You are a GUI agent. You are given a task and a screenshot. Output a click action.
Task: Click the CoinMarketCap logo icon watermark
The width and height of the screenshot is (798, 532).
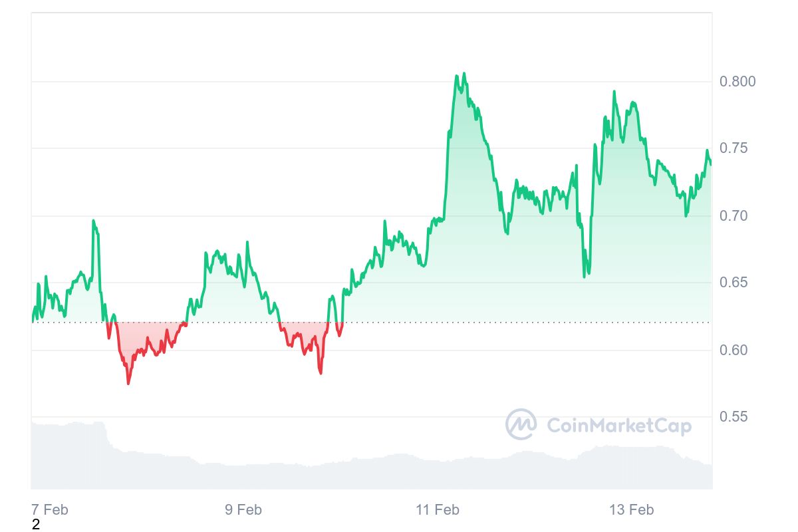coord(521,424)
